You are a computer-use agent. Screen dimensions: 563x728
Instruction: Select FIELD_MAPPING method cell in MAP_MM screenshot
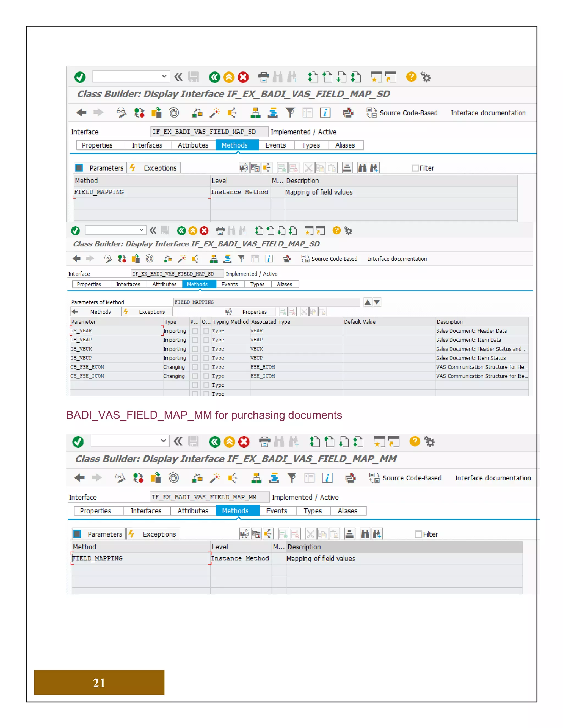(x=140, y=558)
